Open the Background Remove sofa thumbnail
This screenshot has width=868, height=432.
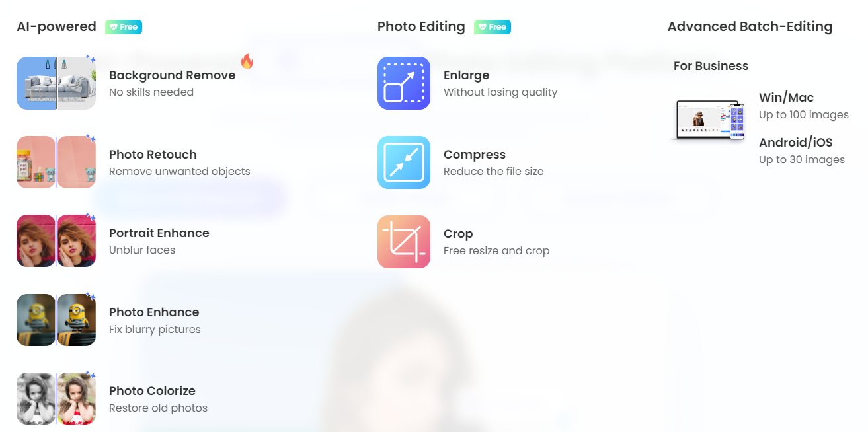(56, 83)
